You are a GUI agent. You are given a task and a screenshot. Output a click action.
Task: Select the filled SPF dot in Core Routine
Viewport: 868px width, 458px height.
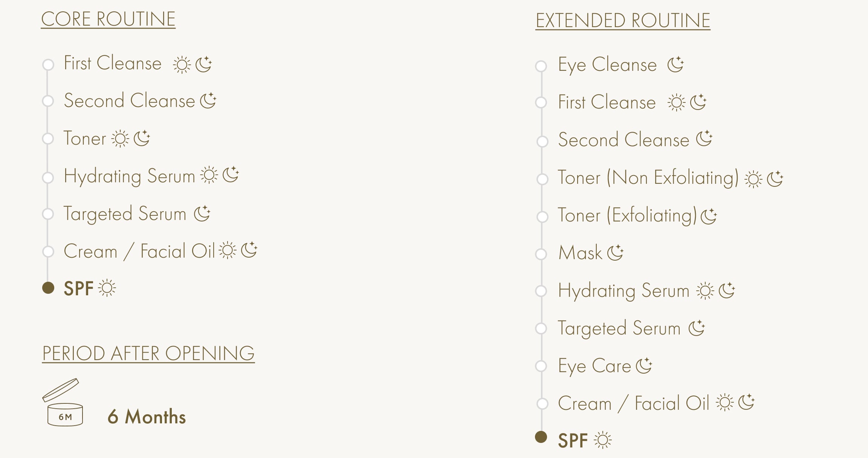pos(48,288)
